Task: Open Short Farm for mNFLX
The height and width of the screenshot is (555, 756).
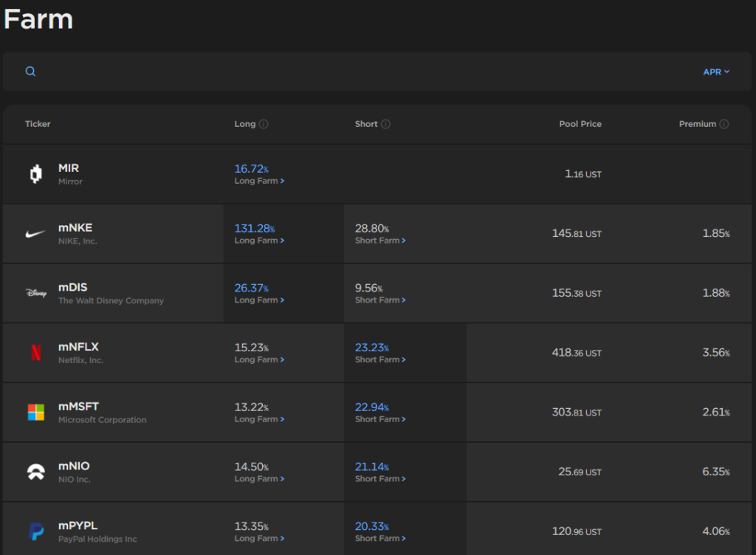Action: (x=380, y=360)
